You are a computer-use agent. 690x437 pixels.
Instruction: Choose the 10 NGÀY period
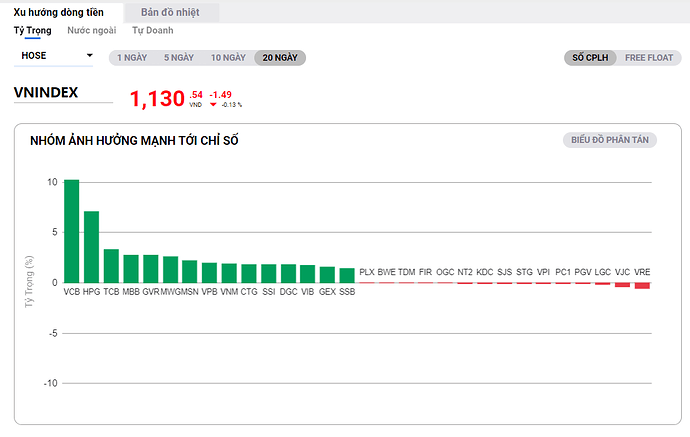pos(228,58)
